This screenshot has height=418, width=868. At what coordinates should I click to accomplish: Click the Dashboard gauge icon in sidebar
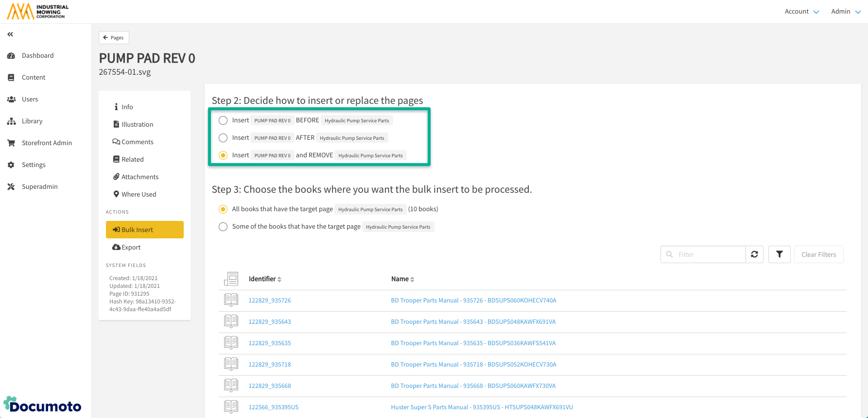tap(11, 56)
